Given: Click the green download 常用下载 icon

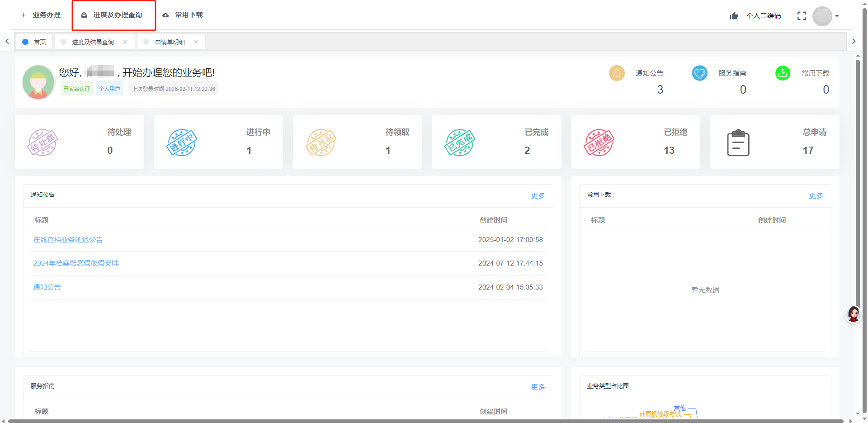Looking at the screenshot, I should click(783, 73).
